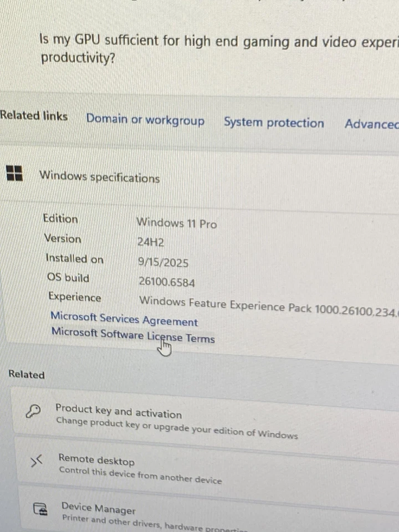The height and width of the screenshot is (532, 399).
Task: Open the Advanced system settings link
Action: click(371, 124)
